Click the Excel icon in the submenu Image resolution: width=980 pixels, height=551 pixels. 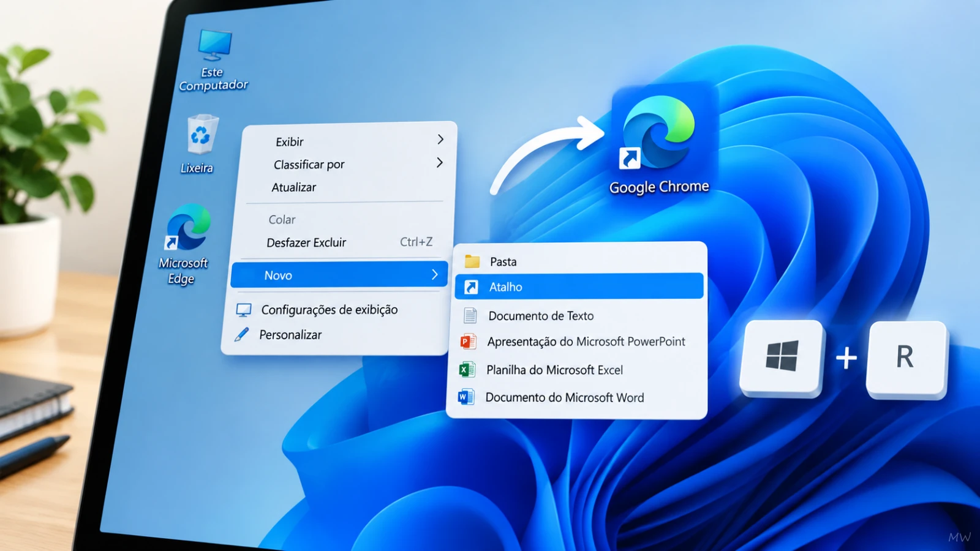(x=467, y=369)
